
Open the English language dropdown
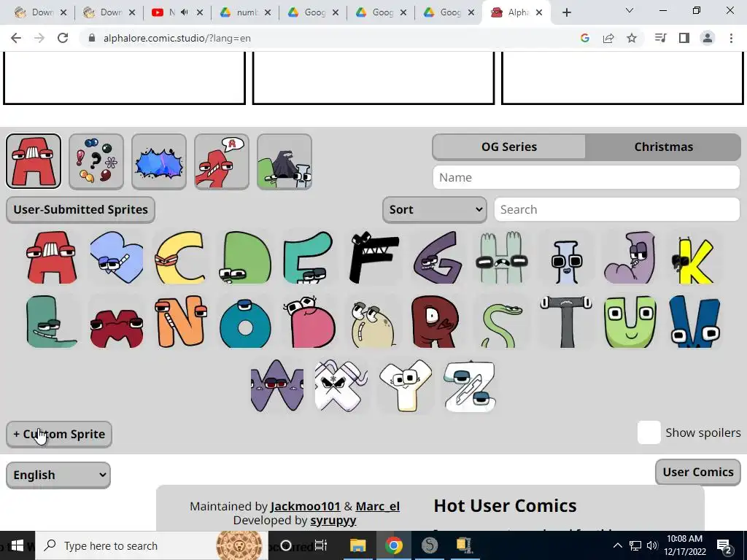(58, 475)
